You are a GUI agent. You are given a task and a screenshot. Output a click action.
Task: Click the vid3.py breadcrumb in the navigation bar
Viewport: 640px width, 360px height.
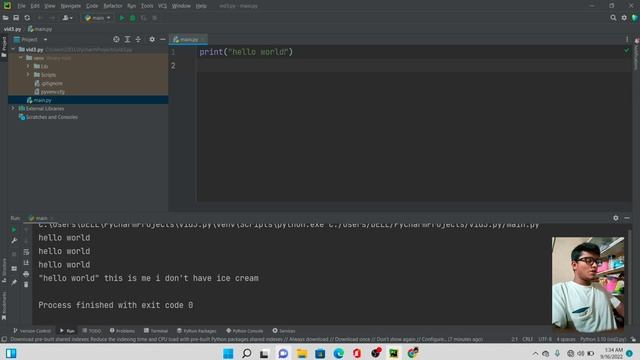(x=12, y=29)
